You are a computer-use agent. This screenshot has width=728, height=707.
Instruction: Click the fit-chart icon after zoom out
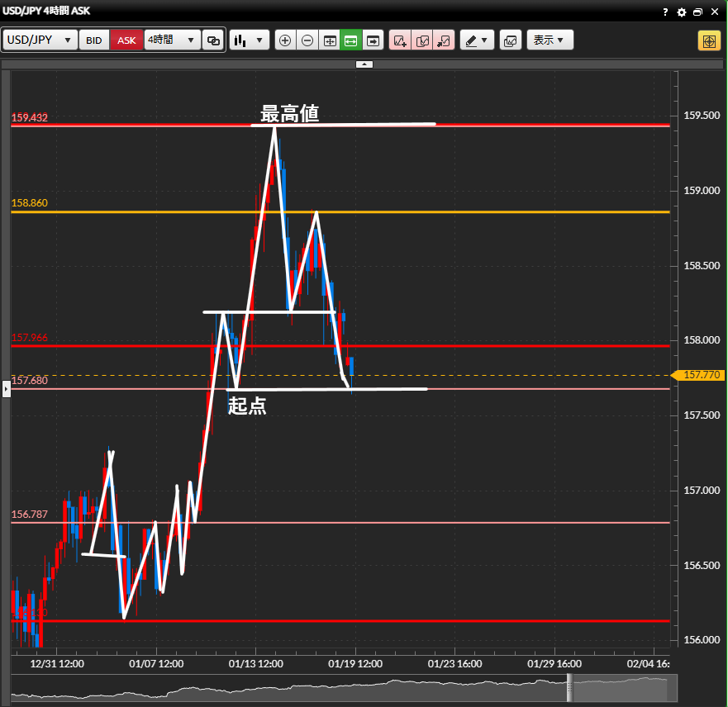330,40
